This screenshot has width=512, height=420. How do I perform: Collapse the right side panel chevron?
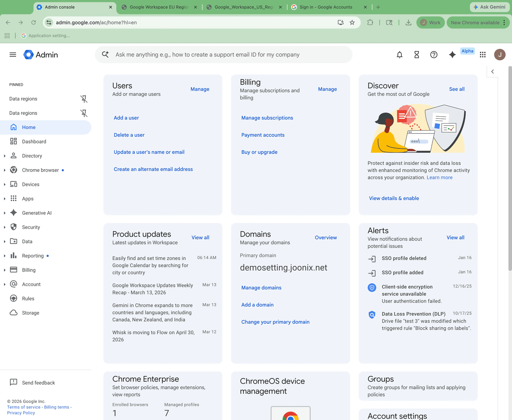tap(492, 72)
